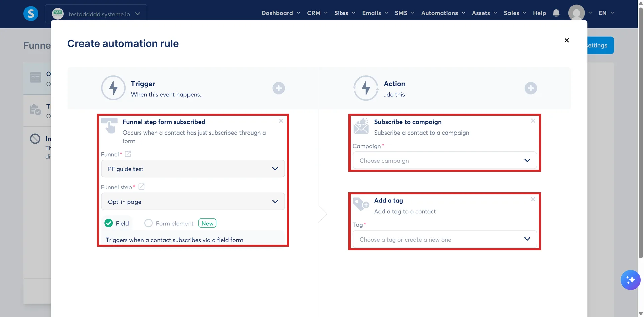
Task: Select the Form element radio option
Action: [x=148, y=223]
